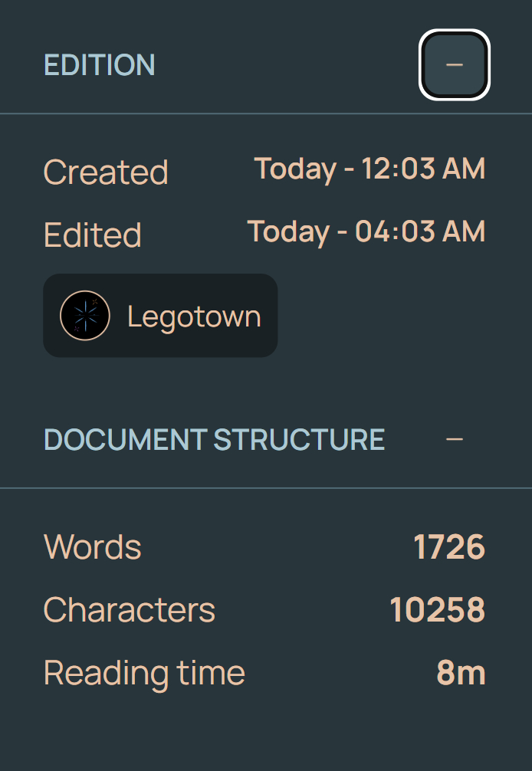Select the DOCUMENT STRUCTURE header title
Viewport: 532px width, 771px height.
click(x=215, y=440)
